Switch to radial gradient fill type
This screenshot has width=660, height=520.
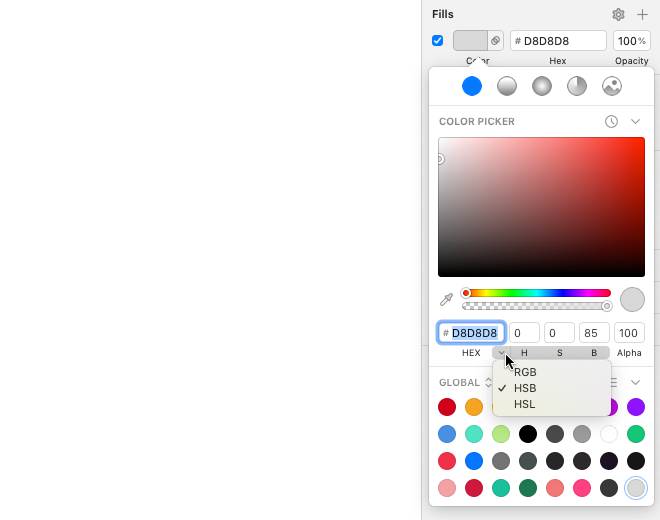(542, 86)
